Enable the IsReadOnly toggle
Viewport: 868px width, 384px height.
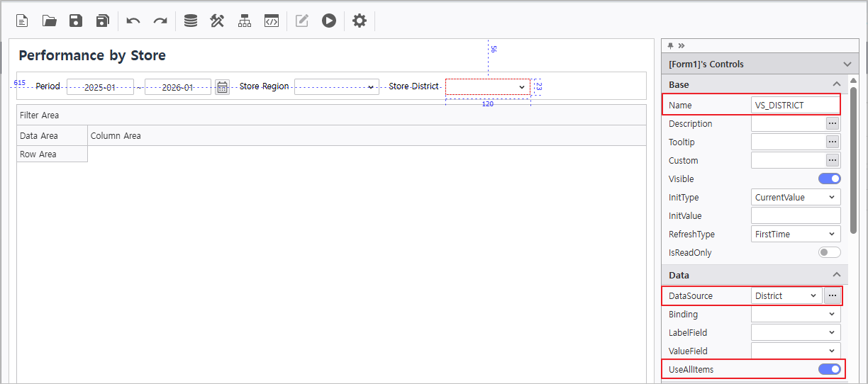click(829, 252)
